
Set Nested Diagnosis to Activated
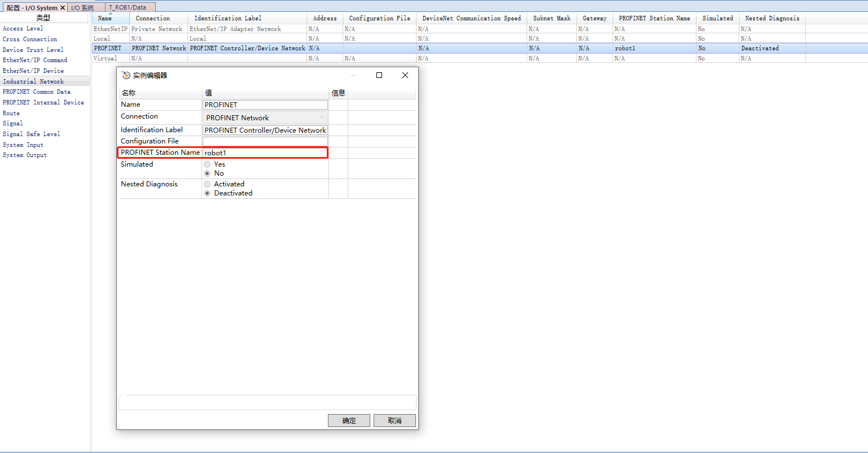pos(207,184)
